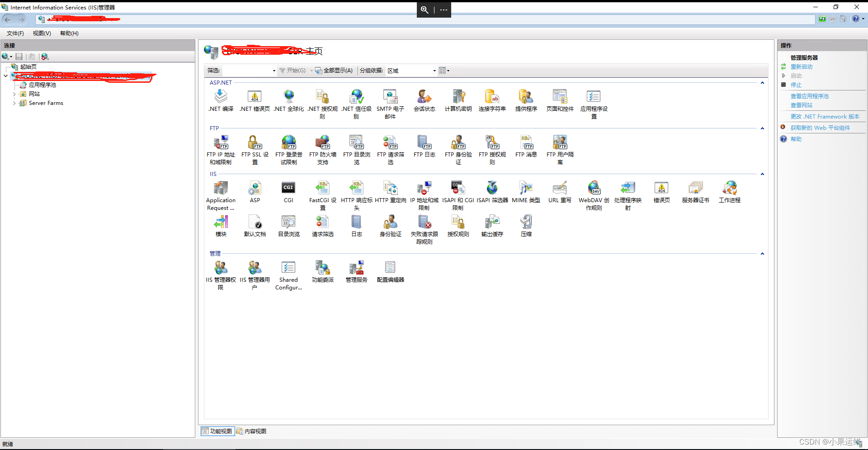This screenshot has height=450, width=868.
Task: Open the FTP 身份验证 feature
Action: point(458,150)
